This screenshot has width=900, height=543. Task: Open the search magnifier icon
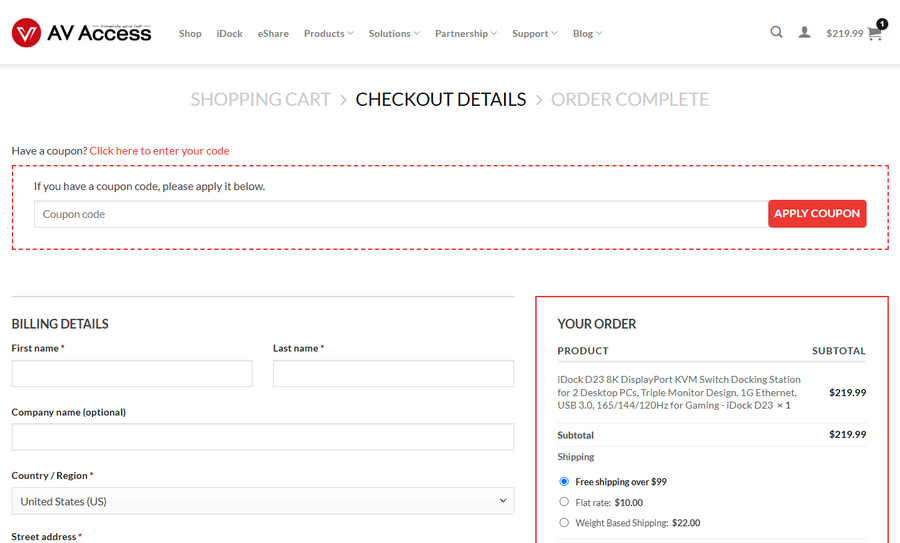776,32
